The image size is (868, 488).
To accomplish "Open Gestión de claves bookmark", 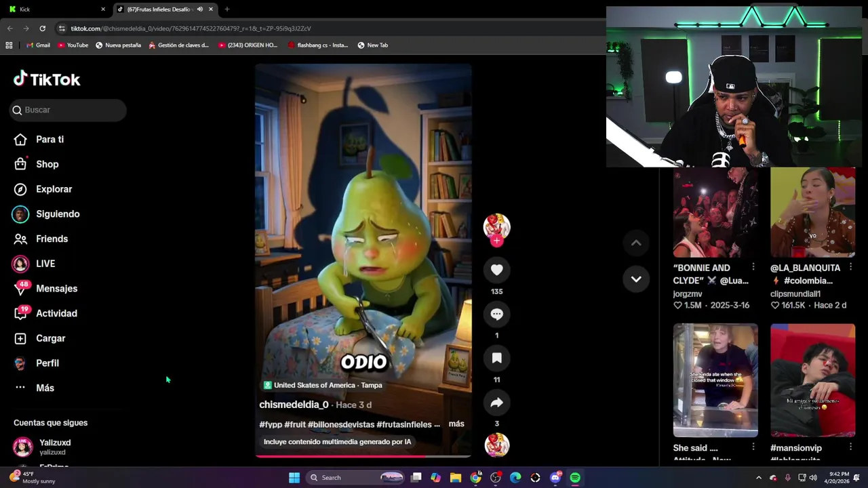I will [x=178, y=45].
